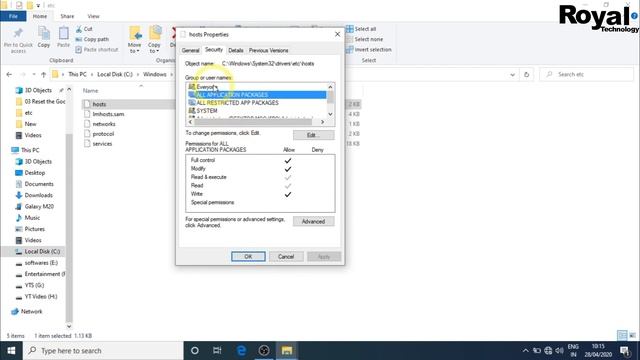The height and width of the screenshot is (360, 640).
Task: Select networks file in list
Action: pos(104,124)
